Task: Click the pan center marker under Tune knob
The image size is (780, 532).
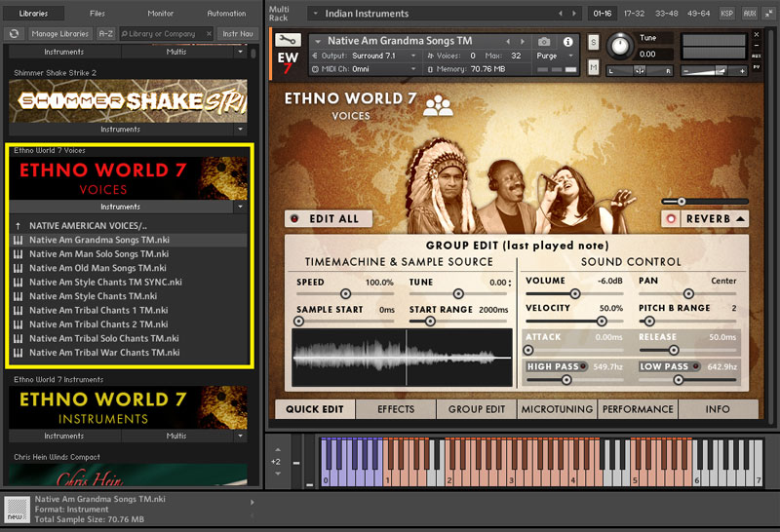Action: tap(640, 71)
